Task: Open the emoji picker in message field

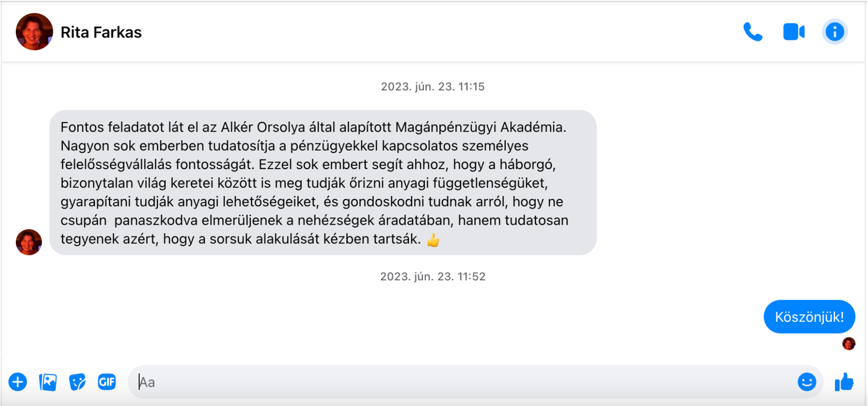Action: coord(807,382)
